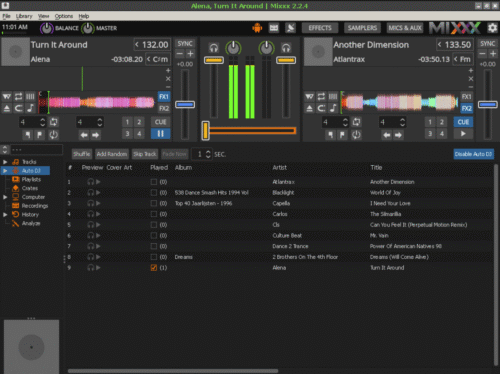Uncheck Played box for Alena row

(x=154, y=268)
